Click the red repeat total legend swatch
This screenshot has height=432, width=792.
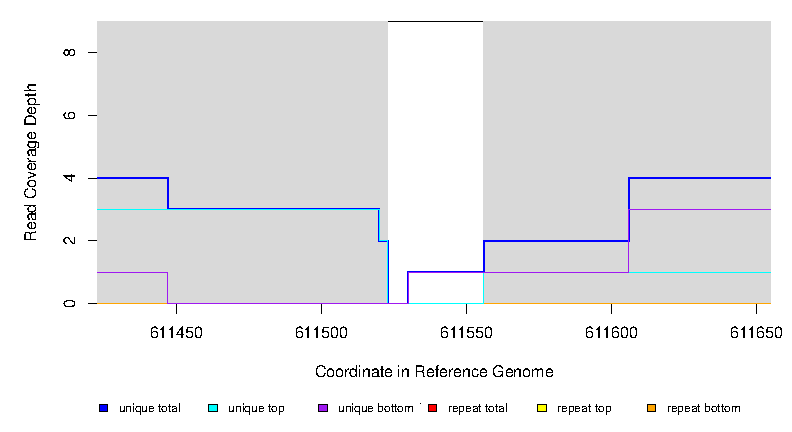tap(432, 408)
